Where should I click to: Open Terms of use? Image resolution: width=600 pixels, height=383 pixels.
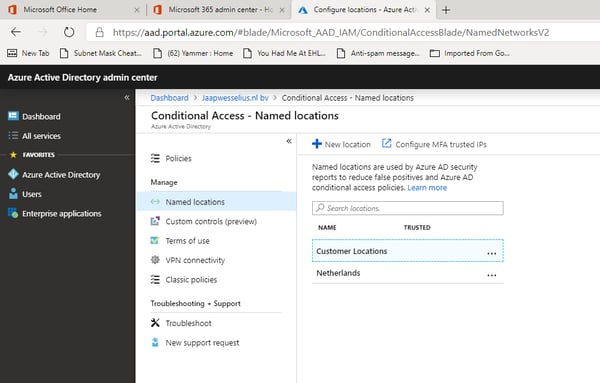188,241
